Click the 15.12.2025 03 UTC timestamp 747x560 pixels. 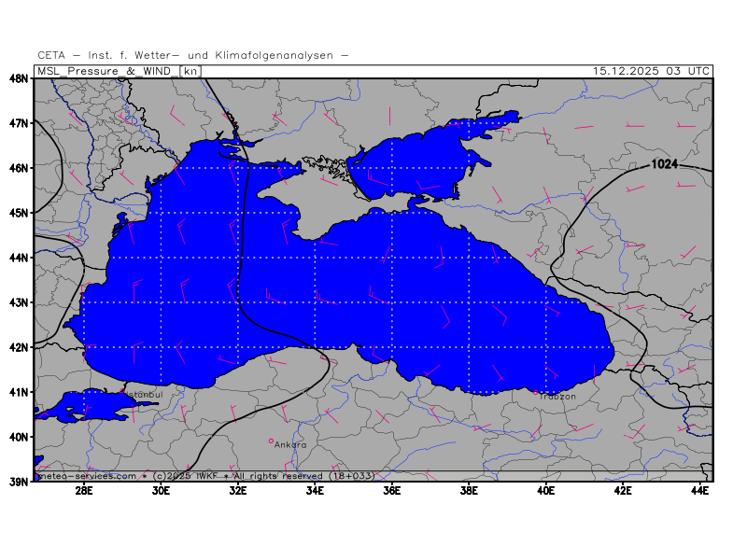click(652, 71)
